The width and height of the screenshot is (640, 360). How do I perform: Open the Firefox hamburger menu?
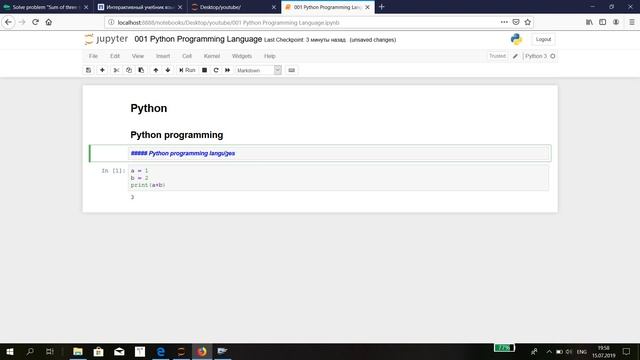(x=631, y=22)
